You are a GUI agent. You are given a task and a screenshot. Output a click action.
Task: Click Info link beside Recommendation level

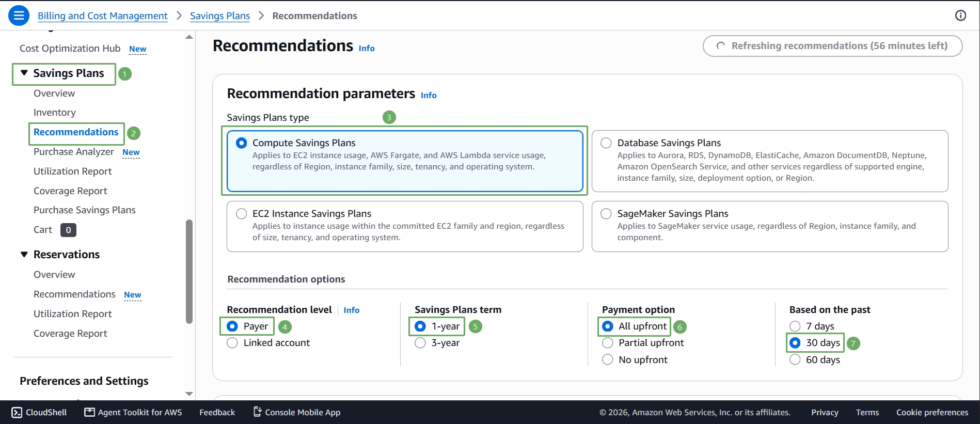352,310
